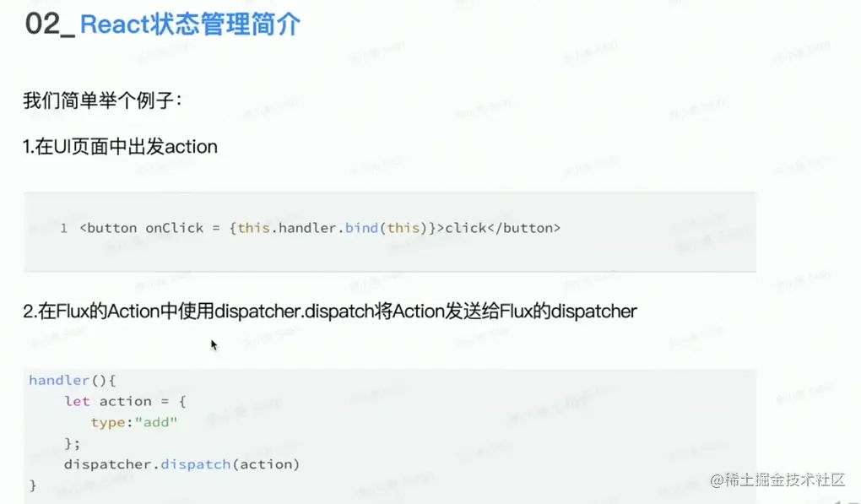The height and width of the screenshot is (504, 861).
Task: Click the 02_ prefix in the title
Action: [50, 25]
